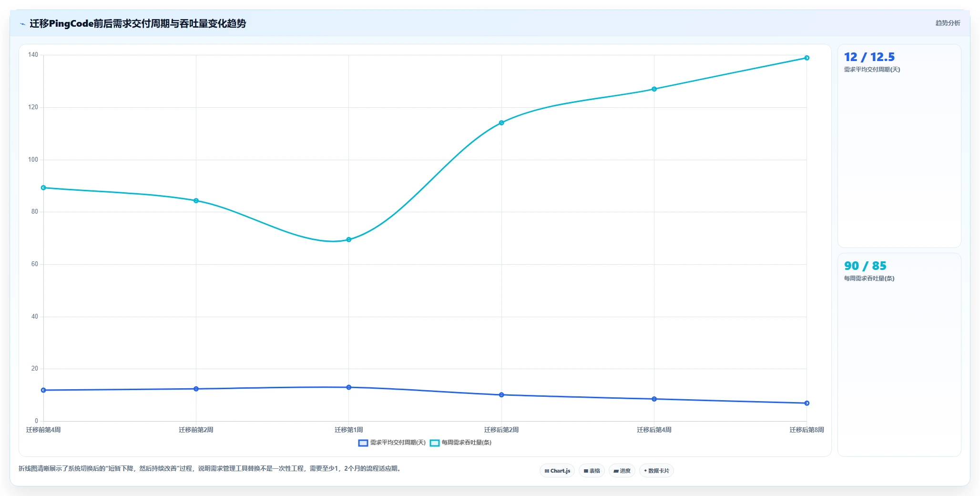
Task: Click the throughput point at 迁移前第4周
Action: pos(43,188)
